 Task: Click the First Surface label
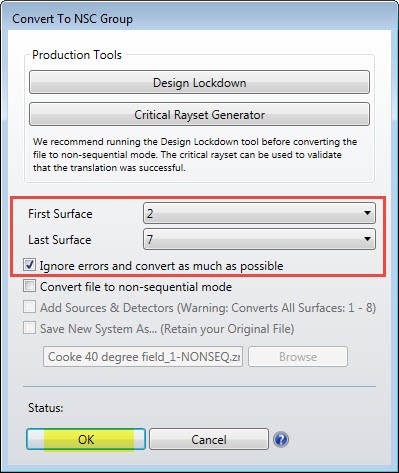(x=60, y=214)
